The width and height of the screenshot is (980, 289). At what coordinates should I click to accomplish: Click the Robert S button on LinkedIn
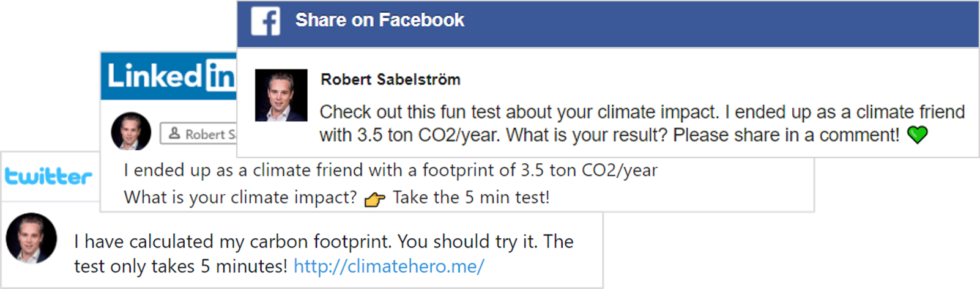click(199, 134)
